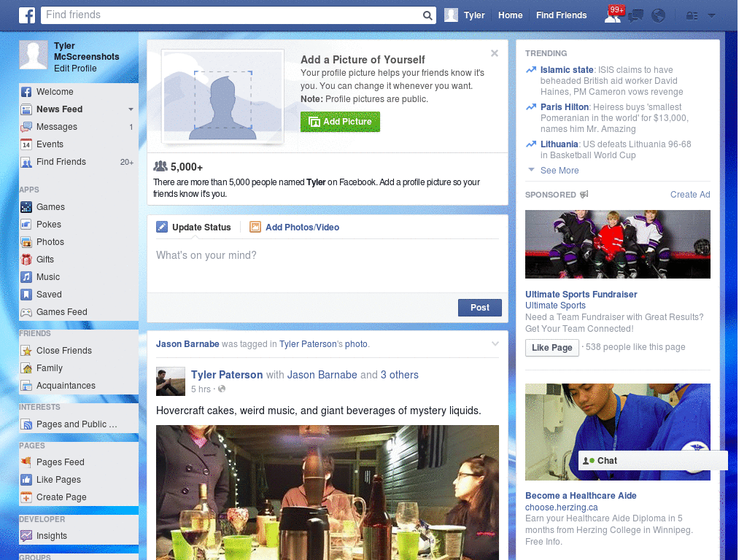This screenshot has height=560, width=747.
Task: Click the Find friends search box
Action: pyautogui.click(x=231, y=15)
